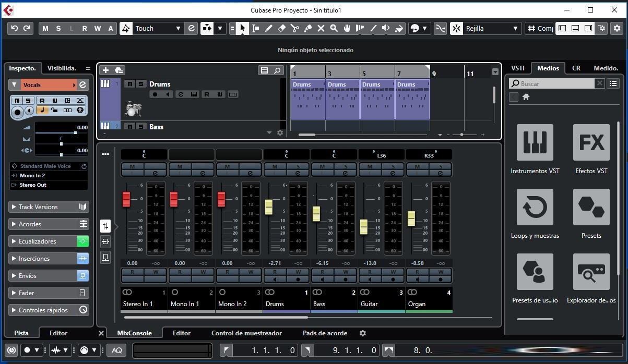Open the Pads de acorde tab
This screenshot has height=364, width=628.
326,333
